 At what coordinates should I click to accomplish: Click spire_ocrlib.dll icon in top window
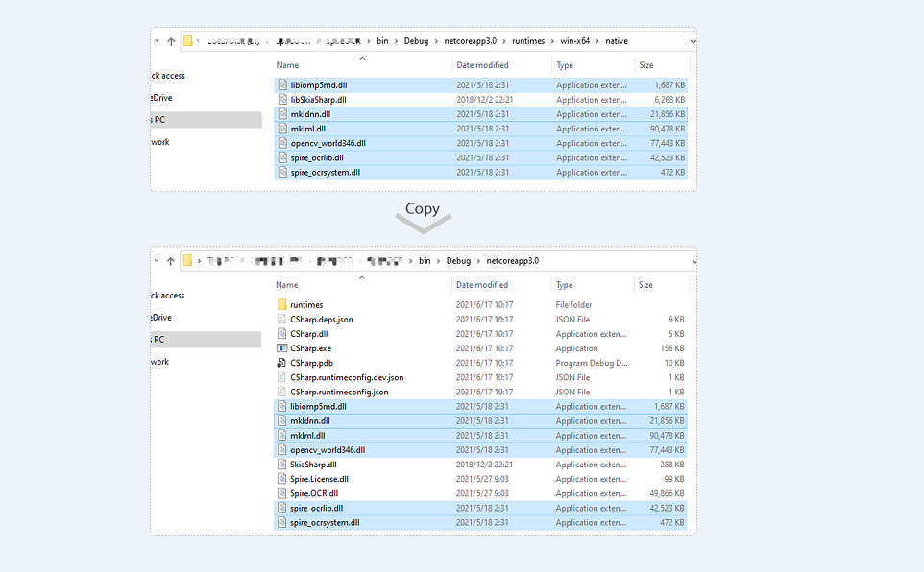pyautogui.click(x=282, y=157)
